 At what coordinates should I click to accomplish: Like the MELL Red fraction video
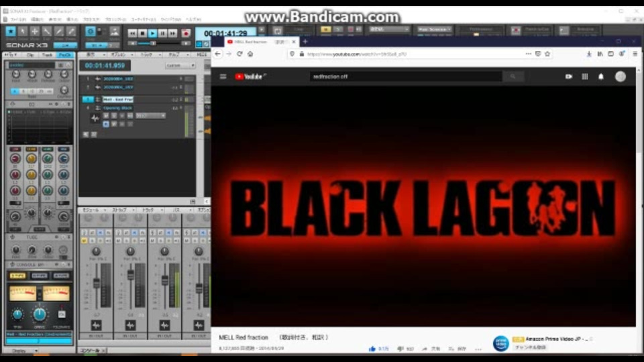(x=372, y=349)
